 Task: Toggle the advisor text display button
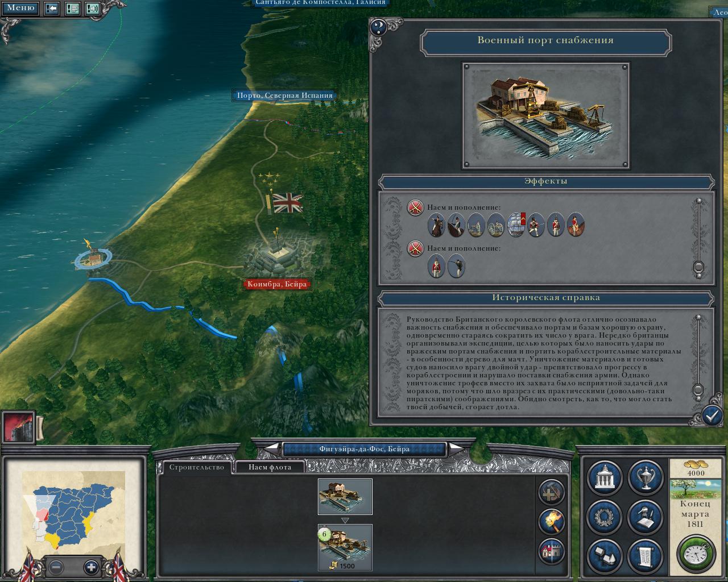72,9
